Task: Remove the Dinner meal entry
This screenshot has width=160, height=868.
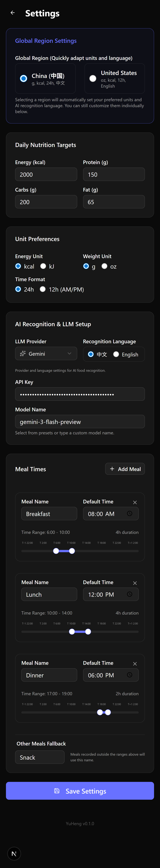Action: click(x=135, y=663)
